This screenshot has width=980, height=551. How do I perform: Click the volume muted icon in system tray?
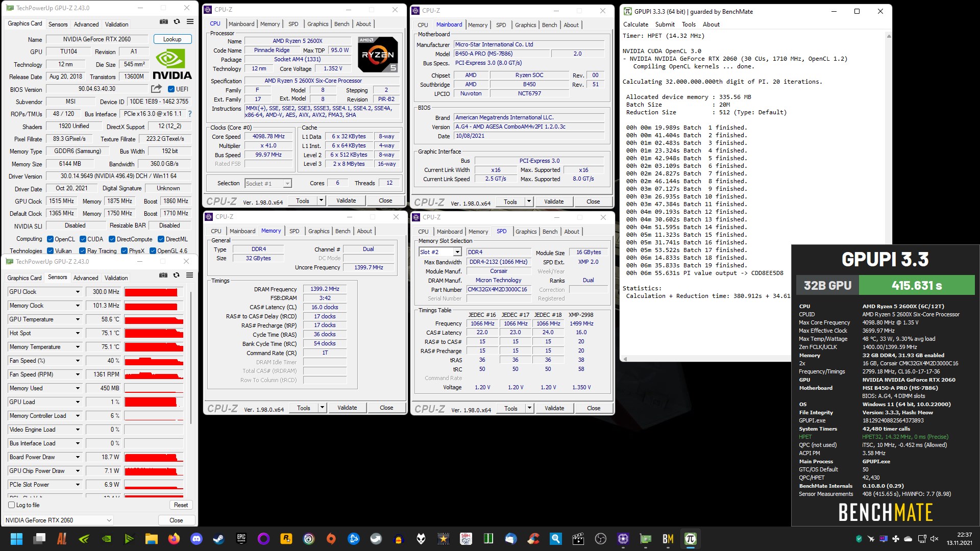pyautogui.click(x=935, y=539)
